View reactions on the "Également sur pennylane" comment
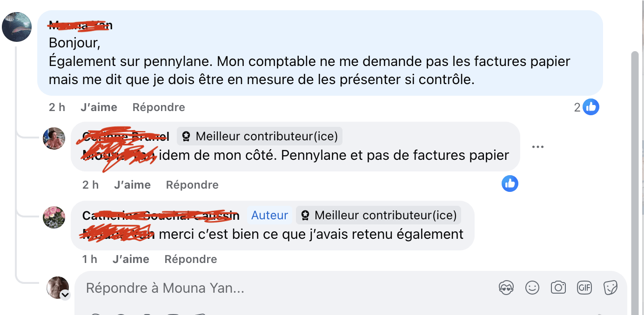The height and width of the screenshot is (315, 644). click(x=587, y=107)
